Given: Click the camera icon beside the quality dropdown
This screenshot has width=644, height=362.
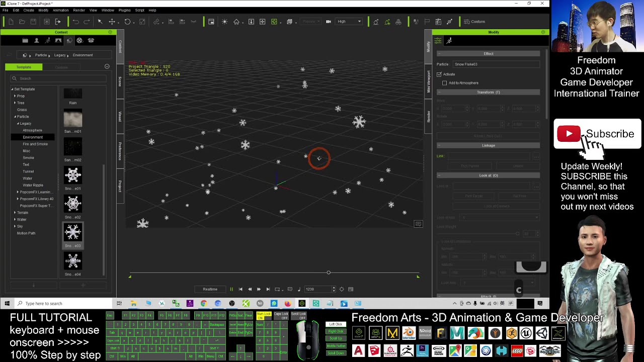Looking at the screenshot, I should point(329,22).
